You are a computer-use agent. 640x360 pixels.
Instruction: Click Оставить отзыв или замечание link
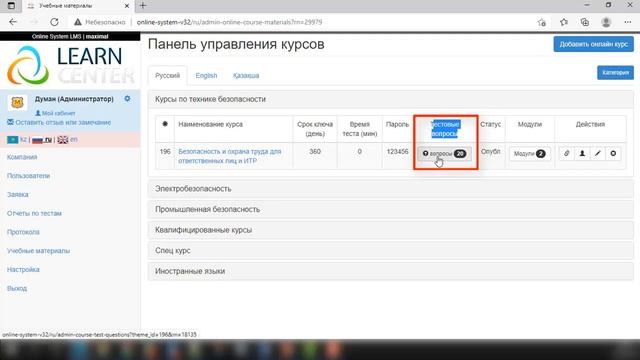point(59,122)
